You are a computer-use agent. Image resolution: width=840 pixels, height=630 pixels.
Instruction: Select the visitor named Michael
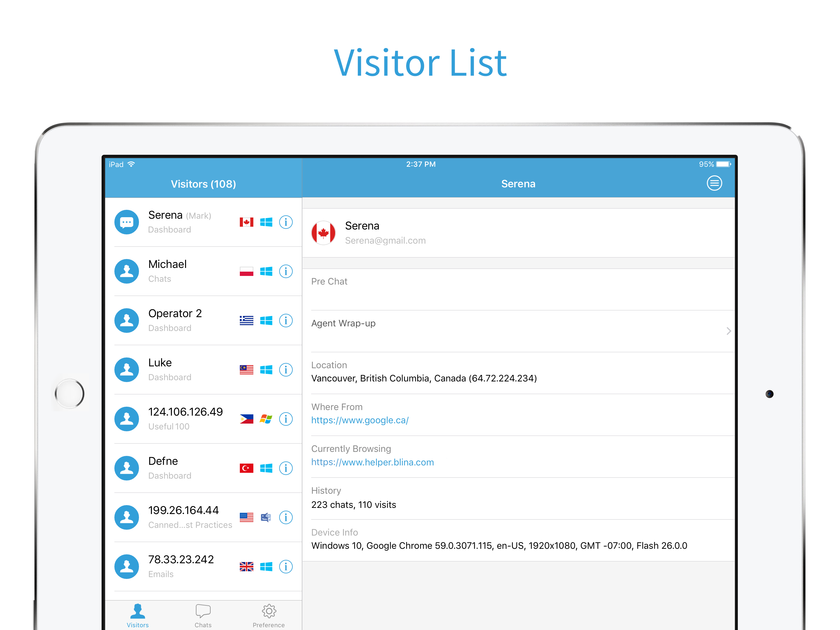204,271
